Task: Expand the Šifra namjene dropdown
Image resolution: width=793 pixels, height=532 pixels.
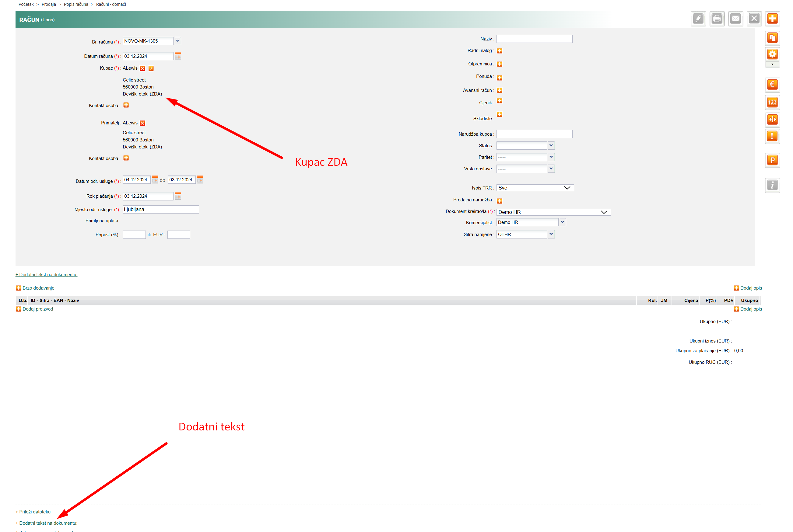Action: 551,234
